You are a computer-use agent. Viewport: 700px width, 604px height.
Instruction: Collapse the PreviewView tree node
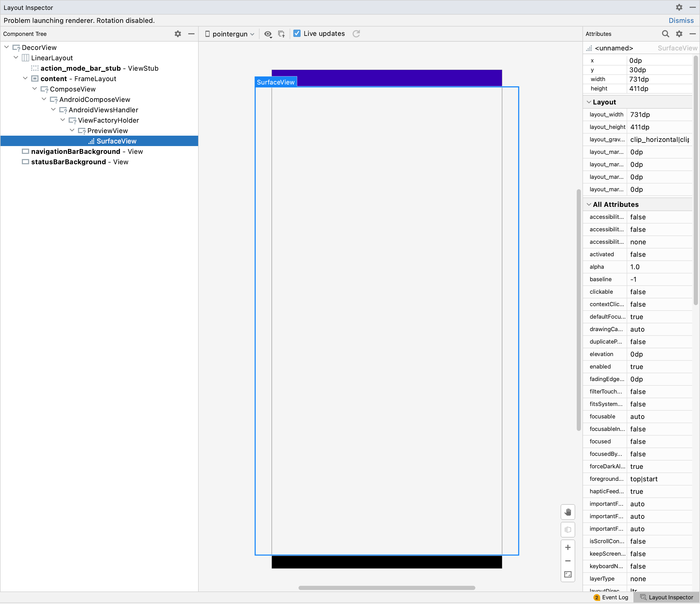72,130
